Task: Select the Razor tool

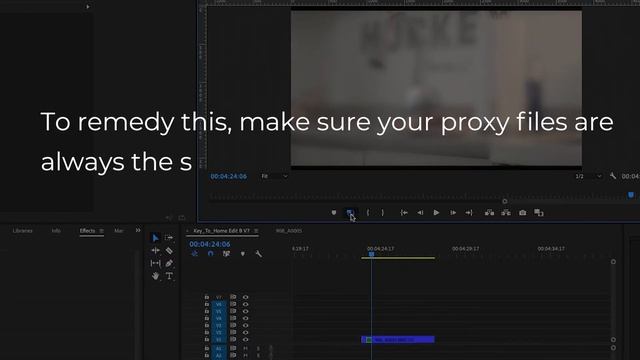Action: (169, 251)
